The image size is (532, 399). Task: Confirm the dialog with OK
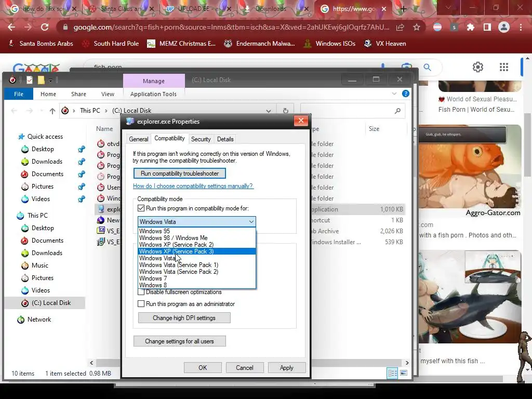(x=203, y=368)
